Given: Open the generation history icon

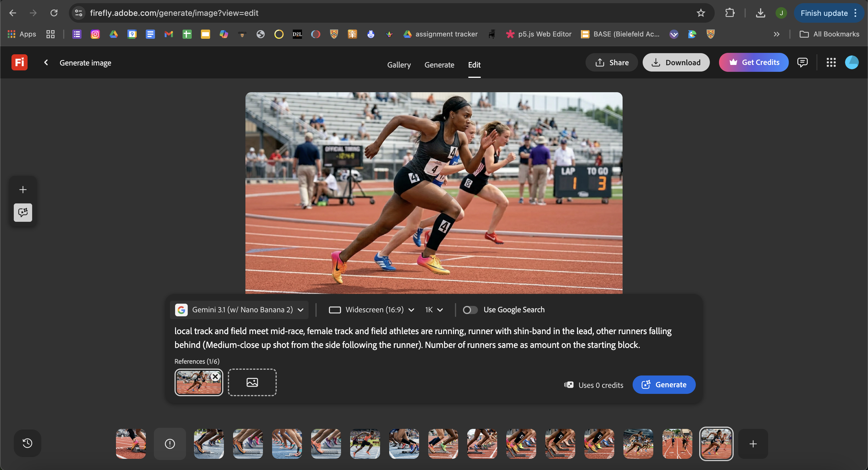Looking at the screenshot, I should 27,443.
